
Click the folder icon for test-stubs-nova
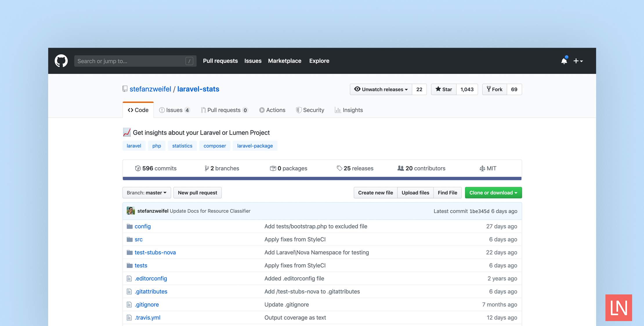tap(130, 252)
